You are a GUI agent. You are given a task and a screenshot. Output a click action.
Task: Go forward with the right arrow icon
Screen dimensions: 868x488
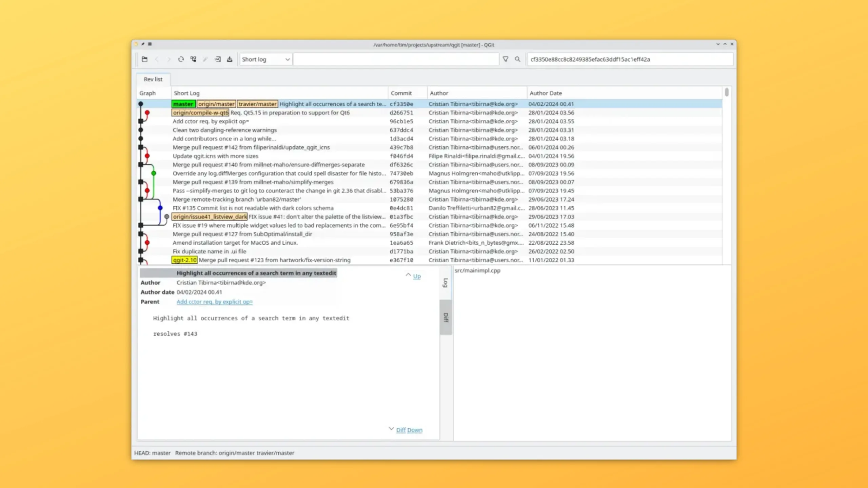pos(169,59)
